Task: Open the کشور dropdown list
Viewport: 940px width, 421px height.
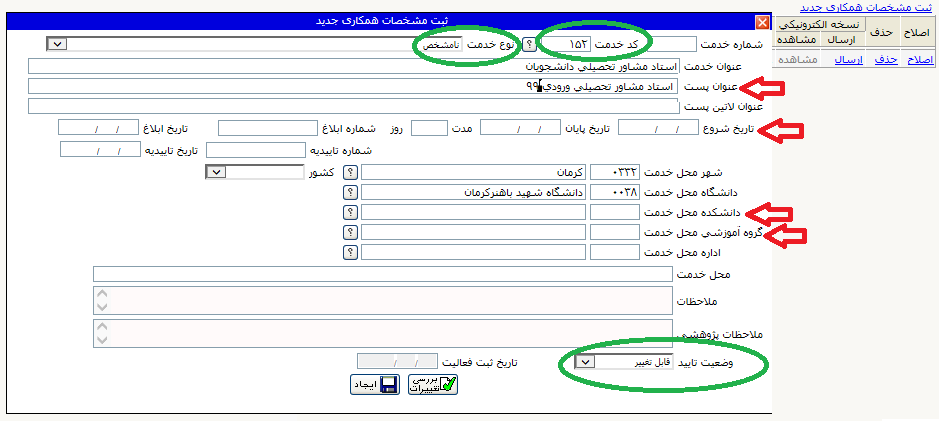Action: (215, 172)
